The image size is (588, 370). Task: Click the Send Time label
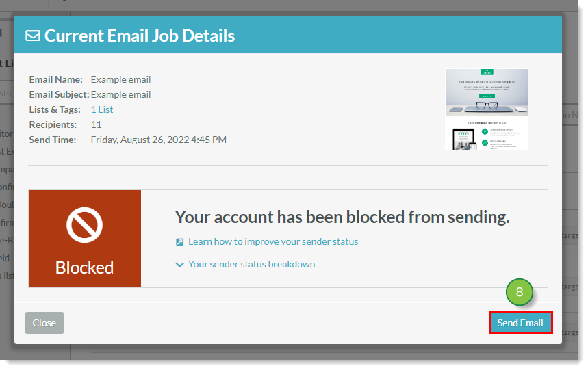coord(53,140)
